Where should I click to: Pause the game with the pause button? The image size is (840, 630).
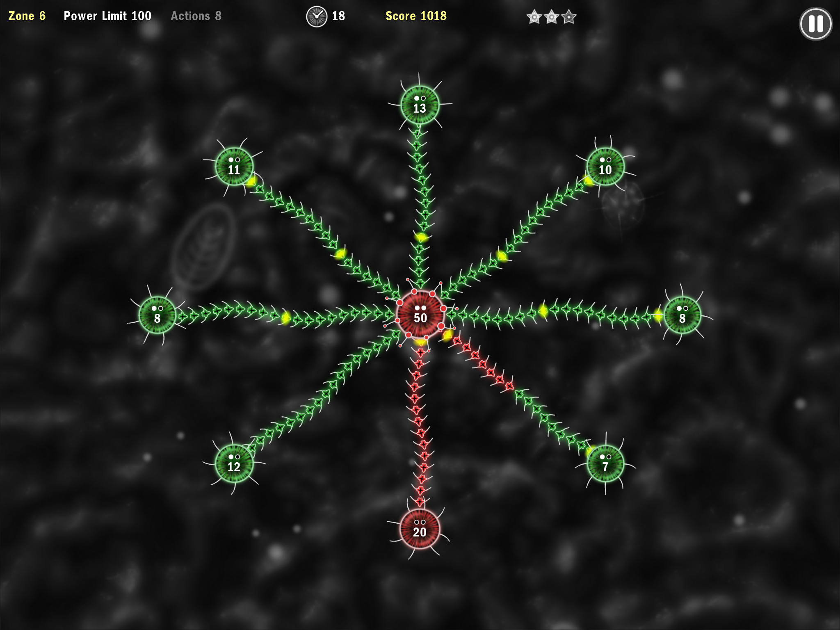[x=815, y=24]
